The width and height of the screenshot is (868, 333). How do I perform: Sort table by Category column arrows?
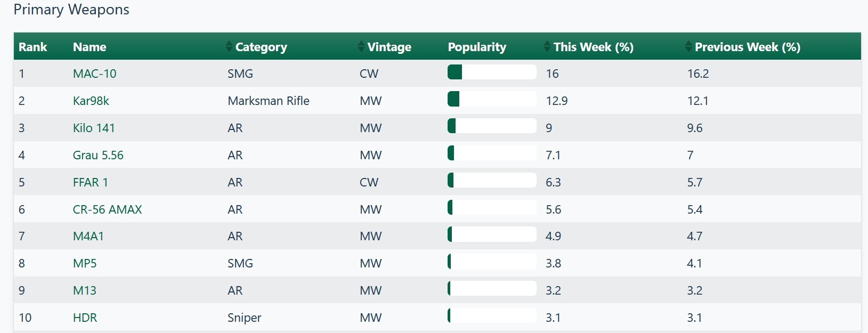[229, 47]
